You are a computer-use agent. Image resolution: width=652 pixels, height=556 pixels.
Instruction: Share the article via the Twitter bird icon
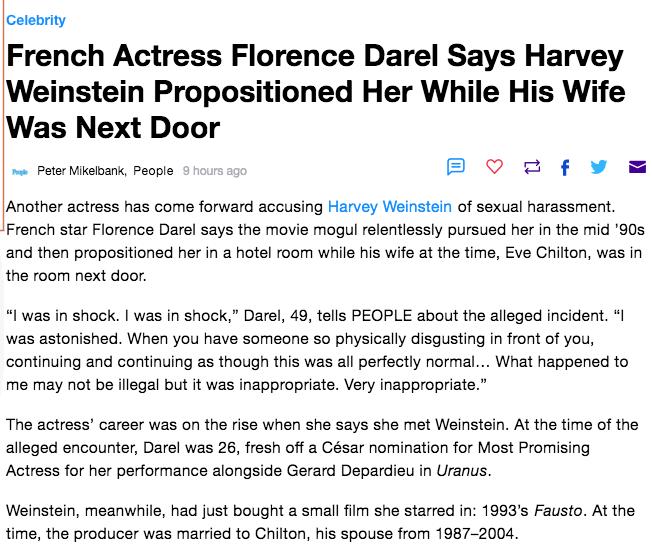[599, 167]
